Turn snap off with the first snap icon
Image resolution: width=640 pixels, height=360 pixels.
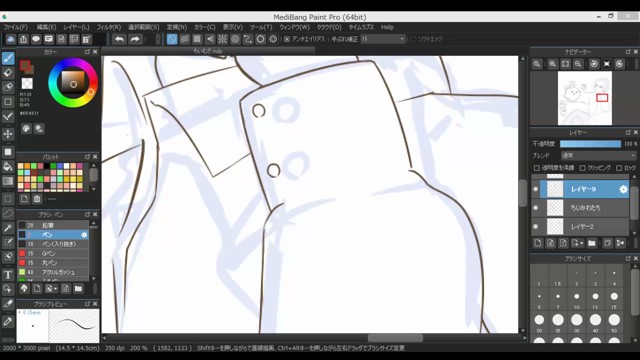pyautogui.click(x=172, y=39)
